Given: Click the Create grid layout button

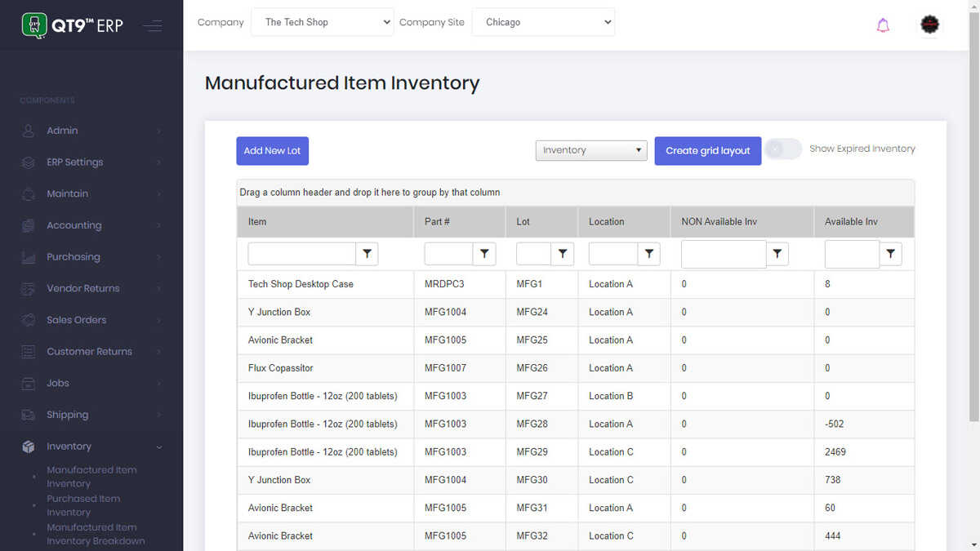Looking at the screenshot, I should click(x=707, y=150).
